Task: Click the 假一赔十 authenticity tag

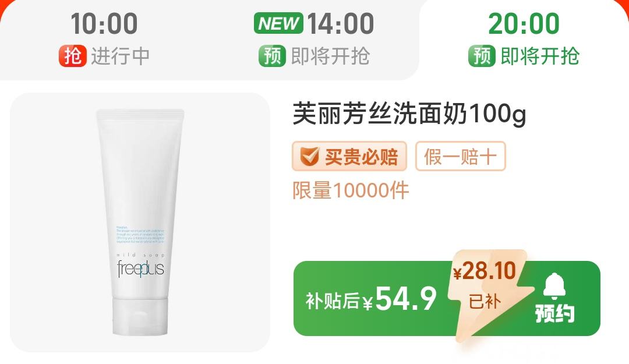Action: click(x=461, y=156)
